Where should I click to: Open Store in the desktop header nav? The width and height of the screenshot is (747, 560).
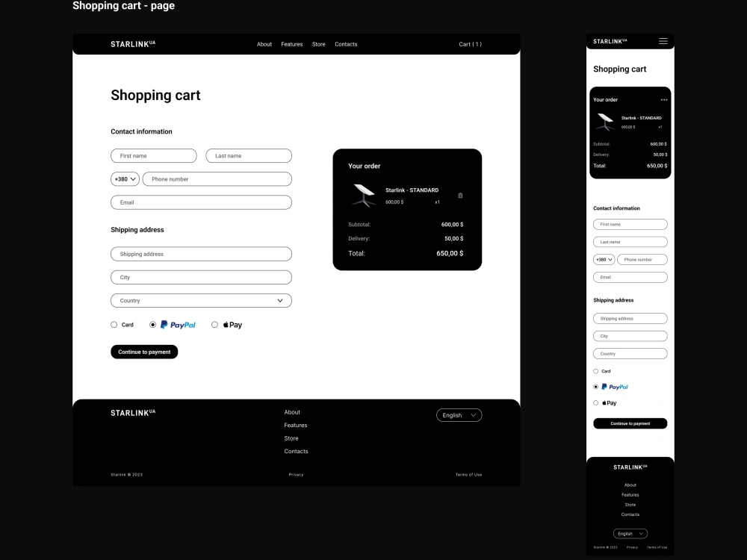(x=319, y=44)
